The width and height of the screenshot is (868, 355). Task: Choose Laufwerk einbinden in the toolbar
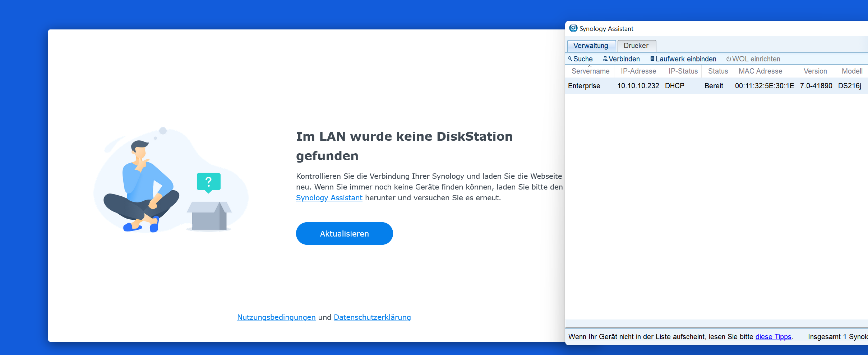click(x=683, y=59)
